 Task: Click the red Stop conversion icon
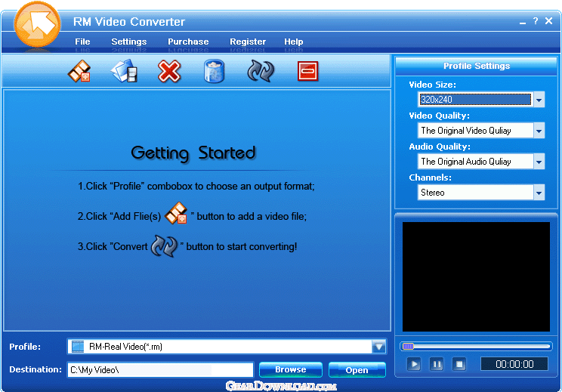(x=308, y=71)
